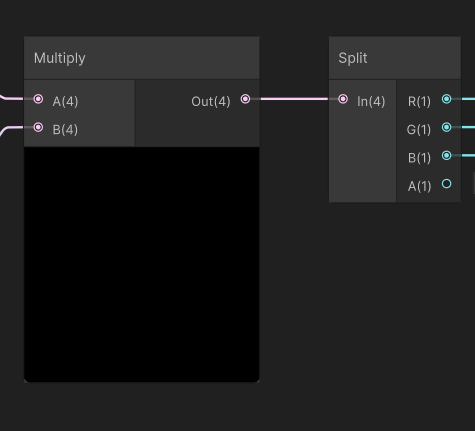
Task: Click the unconnected A(1) output port on Split
Action: pyautogui.click(x=447, y=184)
